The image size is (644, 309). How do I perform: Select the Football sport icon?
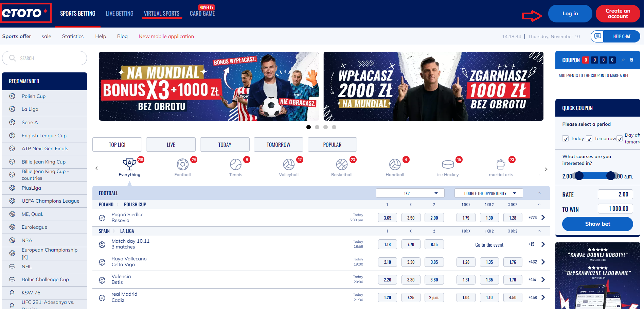pyautogui.click(x=182, y=165)
